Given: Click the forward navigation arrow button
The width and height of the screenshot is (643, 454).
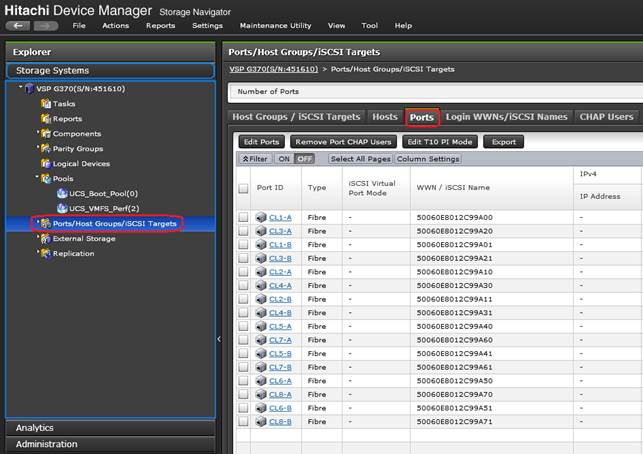Looking at the screenshot, I should 46,26.
